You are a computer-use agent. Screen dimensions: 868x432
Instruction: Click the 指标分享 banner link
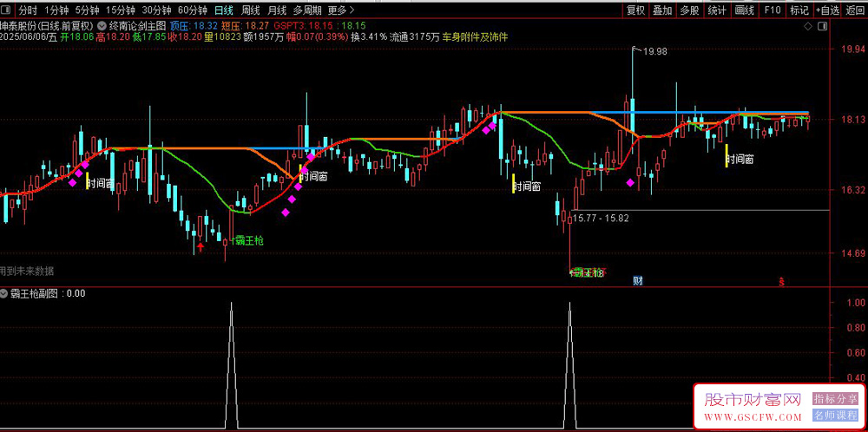(835, 399)
